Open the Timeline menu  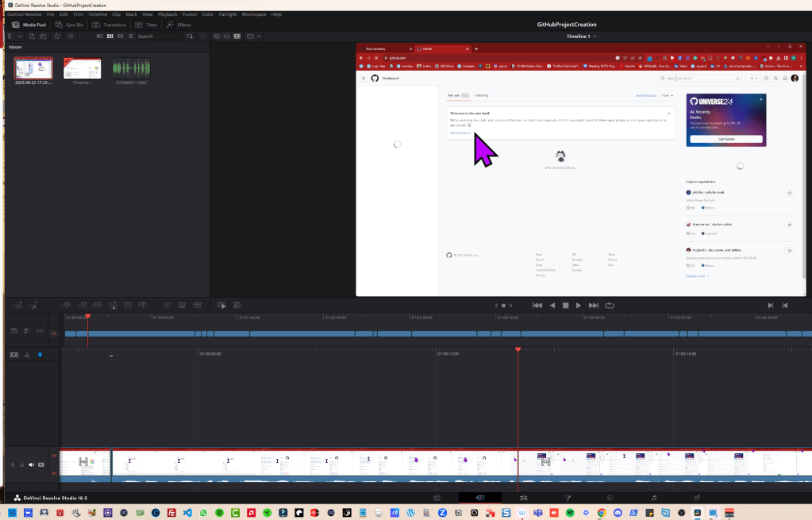pos(98,14)
